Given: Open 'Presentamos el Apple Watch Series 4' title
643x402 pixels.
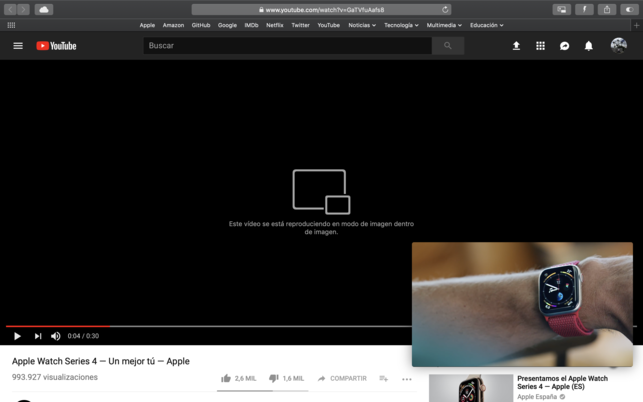Looking at the screenshot, I should pyautogui.click(x=562, y=382).
